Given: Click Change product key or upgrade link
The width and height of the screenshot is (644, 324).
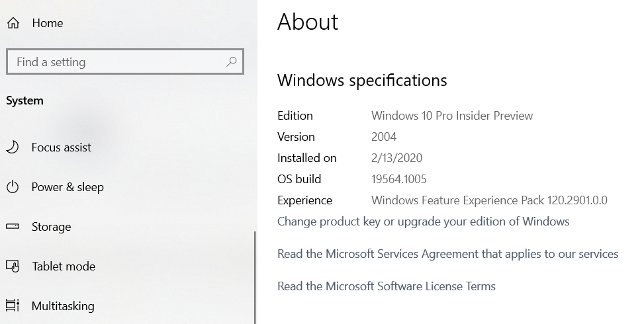Looking at the screenshot, I should (x=424, y=222).
